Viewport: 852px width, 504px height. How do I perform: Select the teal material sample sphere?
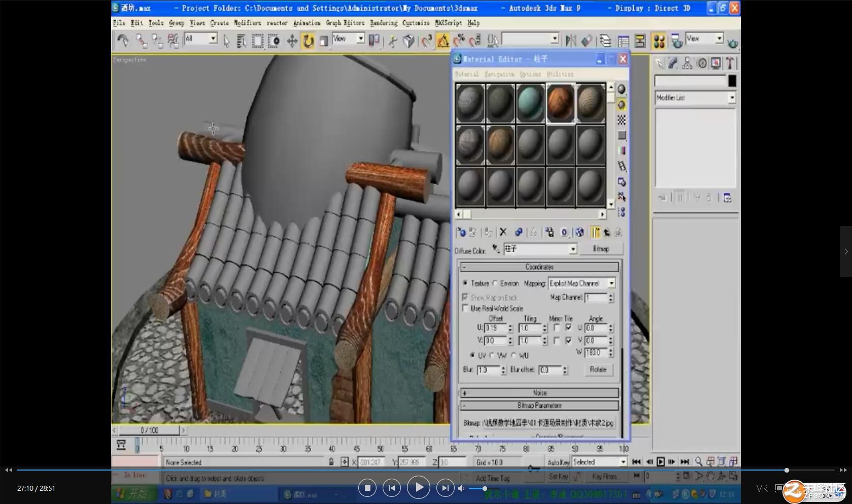530,103
